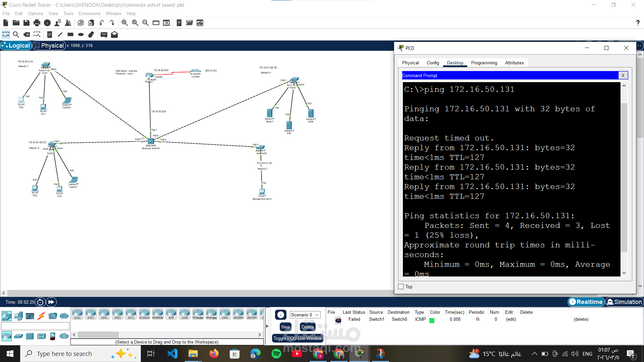Choose the Draw Rectangle tool
644x362 pixels.
tap(70, 34)
